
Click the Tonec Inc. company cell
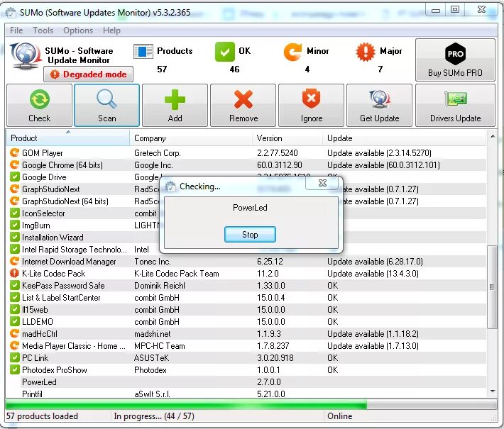(x=153, y=262)
